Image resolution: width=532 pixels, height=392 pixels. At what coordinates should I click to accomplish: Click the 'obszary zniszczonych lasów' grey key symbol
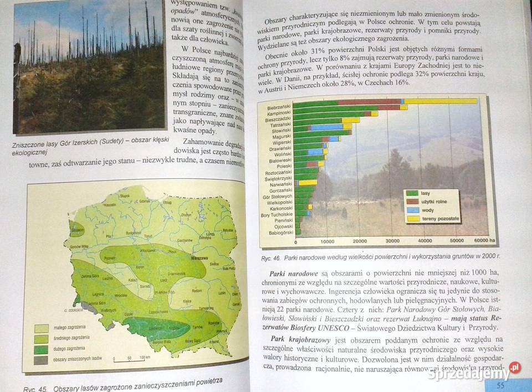[x=40, y=360]
